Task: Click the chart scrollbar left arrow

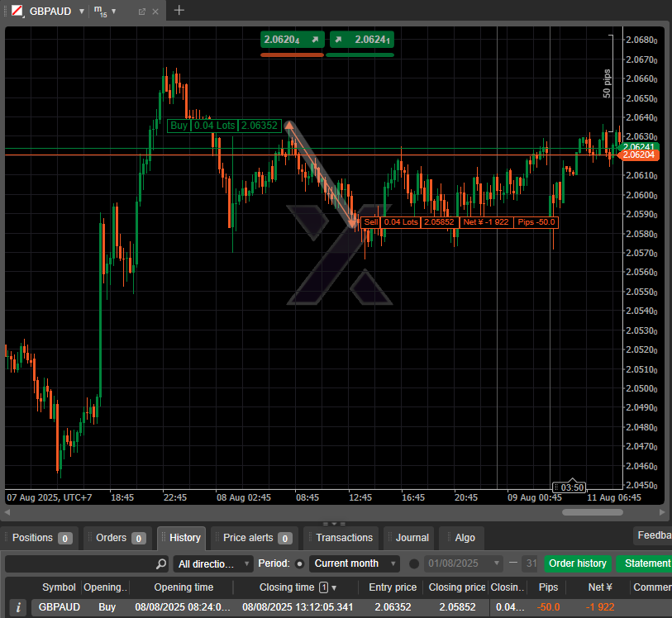Action: [7, 512]
